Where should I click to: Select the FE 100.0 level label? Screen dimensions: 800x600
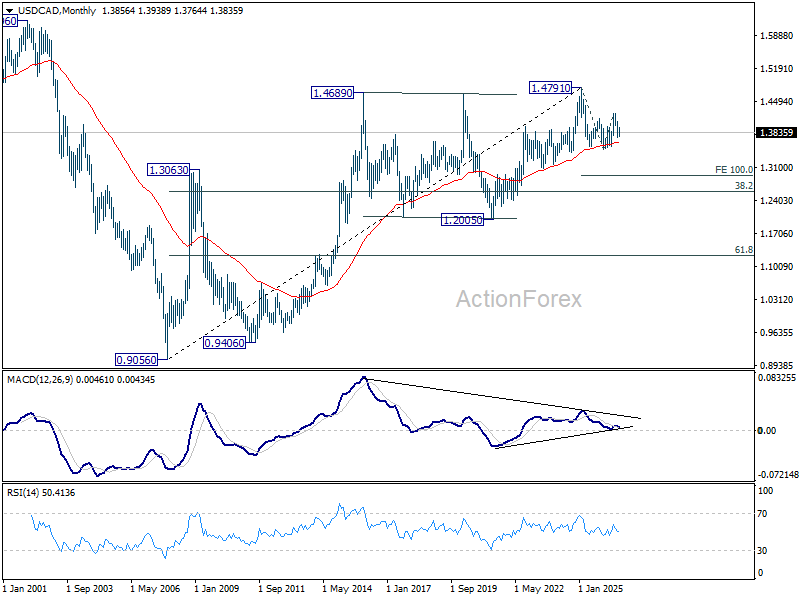[x=733, y=170]
